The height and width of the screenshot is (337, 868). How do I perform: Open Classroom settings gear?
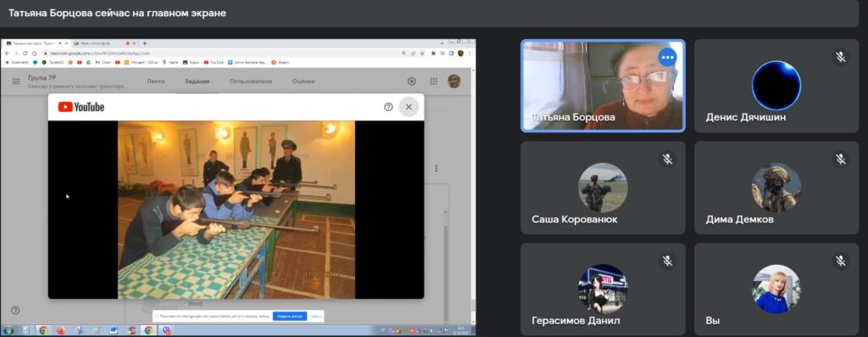[411, 81]
